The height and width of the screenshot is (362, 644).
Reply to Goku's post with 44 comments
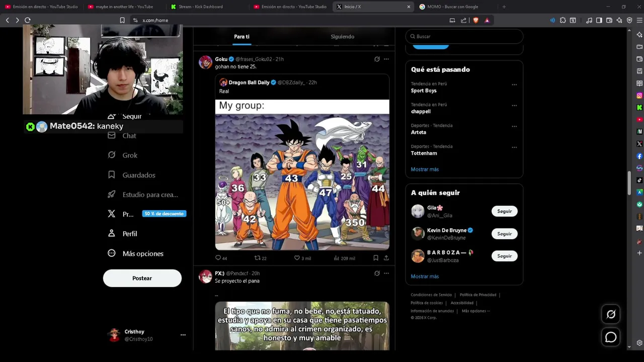click(x=221, y=258)
